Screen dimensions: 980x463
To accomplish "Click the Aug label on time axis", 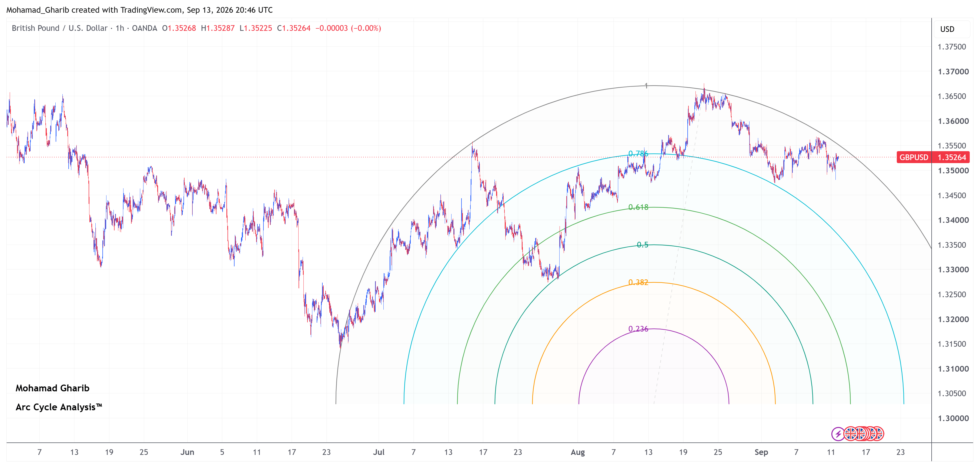I will click(x=577, y=452).
